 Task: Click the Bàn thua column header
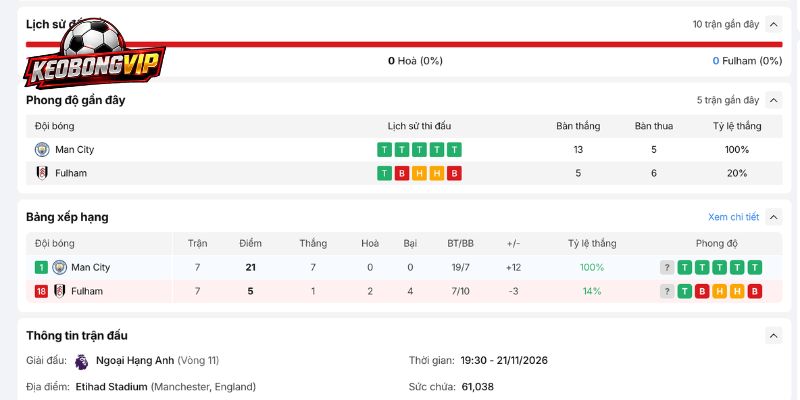[x=654, y=126]
